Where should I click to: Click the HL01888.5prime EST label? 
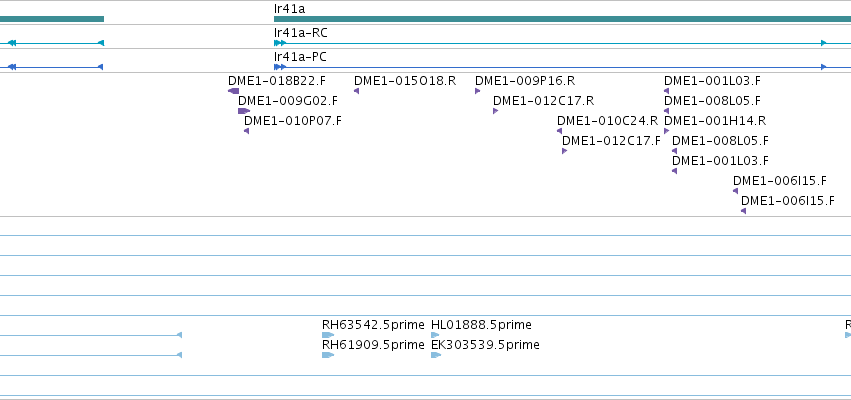coord(481,325)
